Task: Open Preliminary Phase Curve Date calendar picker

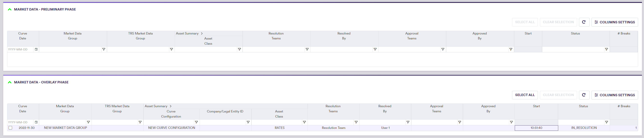Action: (x=36, y=49)
